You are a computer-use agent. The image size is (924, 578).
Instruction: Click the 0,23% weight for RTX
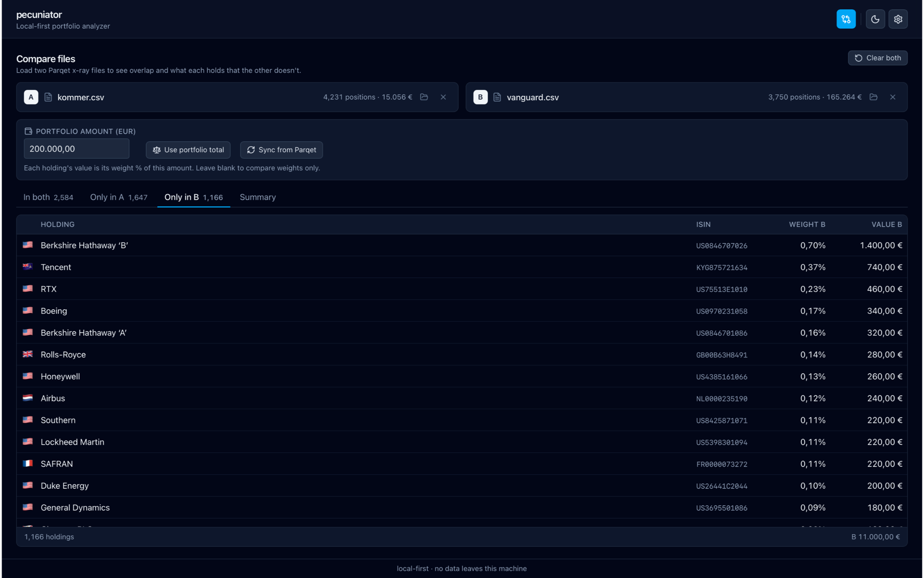[x=813, y=289]
